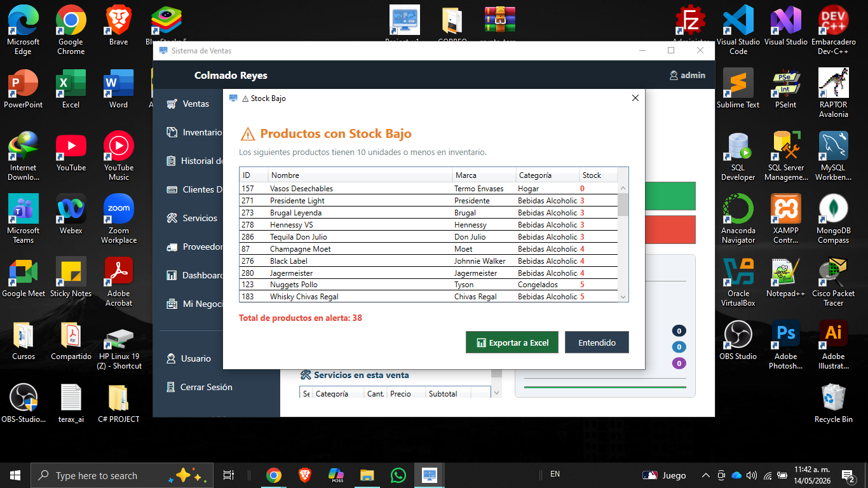Click the Nombre column header
Screen dimensions: 868x488
[x=360, y=175]
